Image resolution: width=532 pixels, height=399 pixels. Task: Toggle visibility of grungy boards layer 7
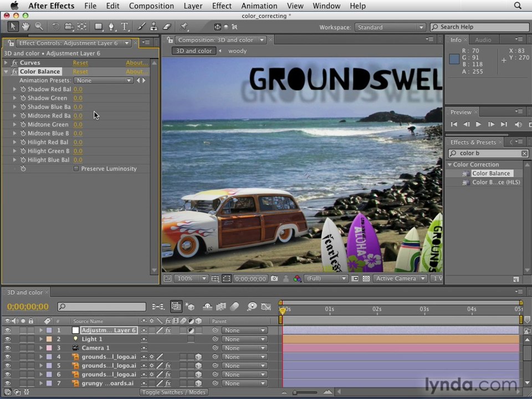[x=7, y=383]
